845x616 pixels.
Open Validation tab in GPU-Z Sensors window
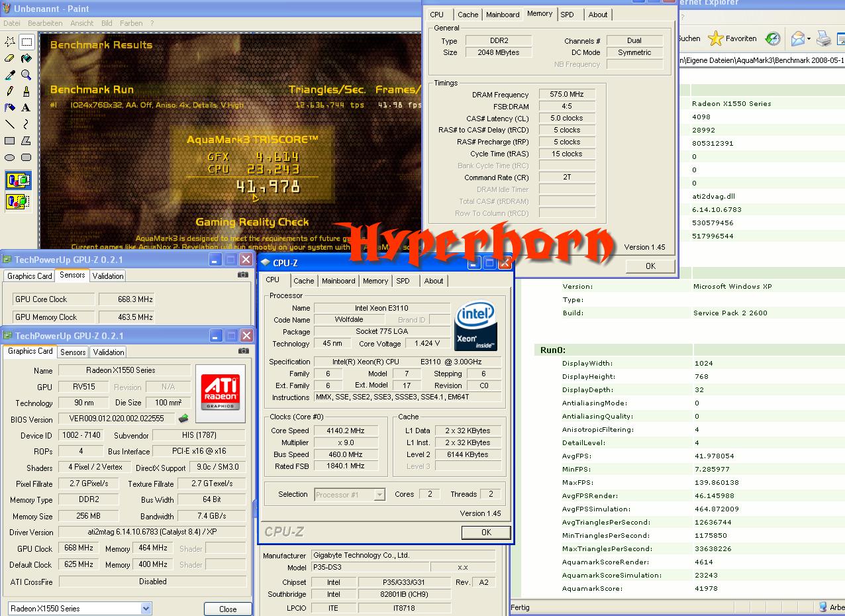click(x=108, y=276)
